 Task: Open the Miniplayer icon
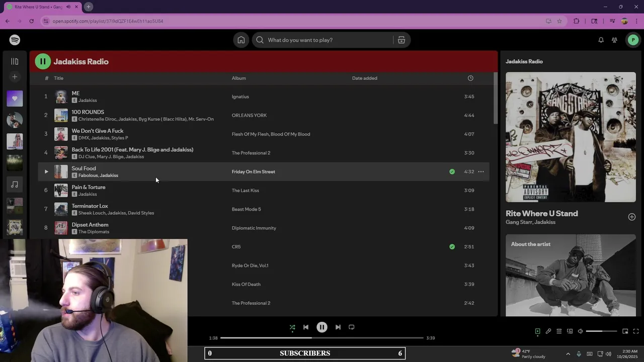[625, 331]
